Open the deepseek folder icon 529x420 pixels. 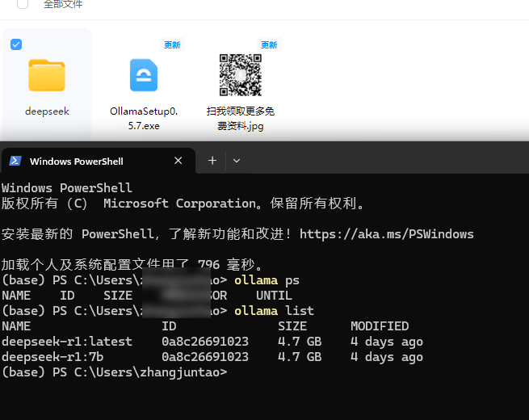click(47, 75)
